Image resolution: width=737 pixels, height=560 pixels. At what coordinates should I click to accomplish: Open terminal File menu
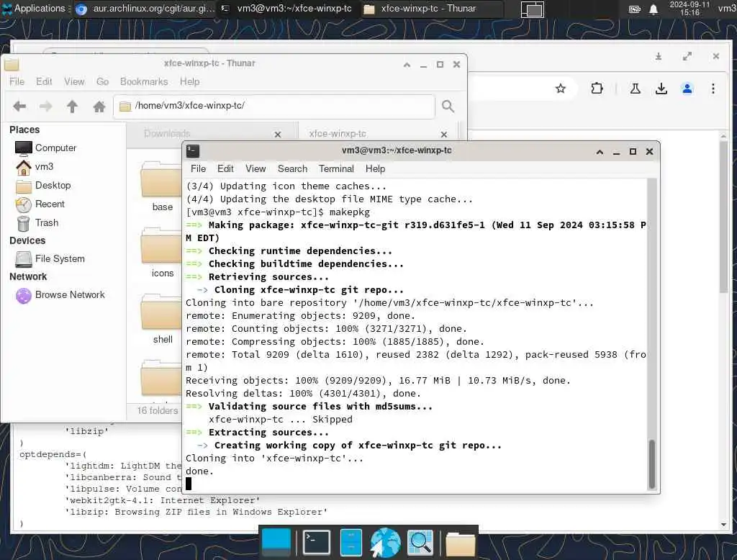(x=198, y=169)
